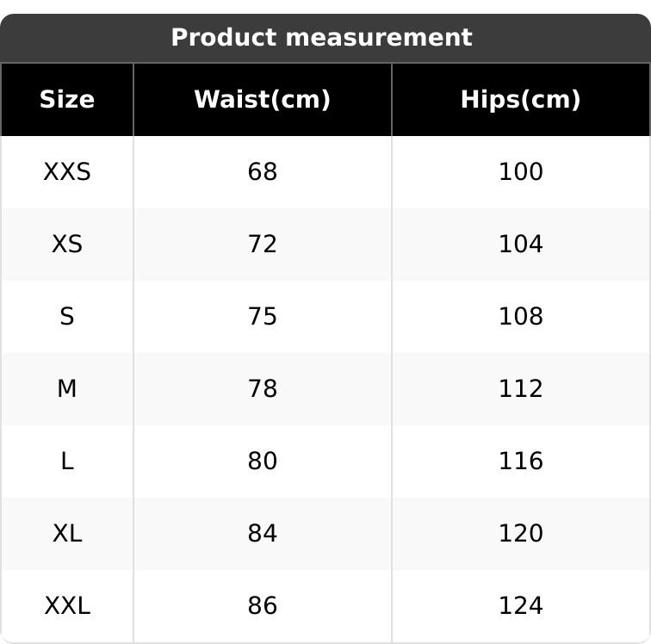Click hips value 116 for L
The image size is (651, 644).
521,461
